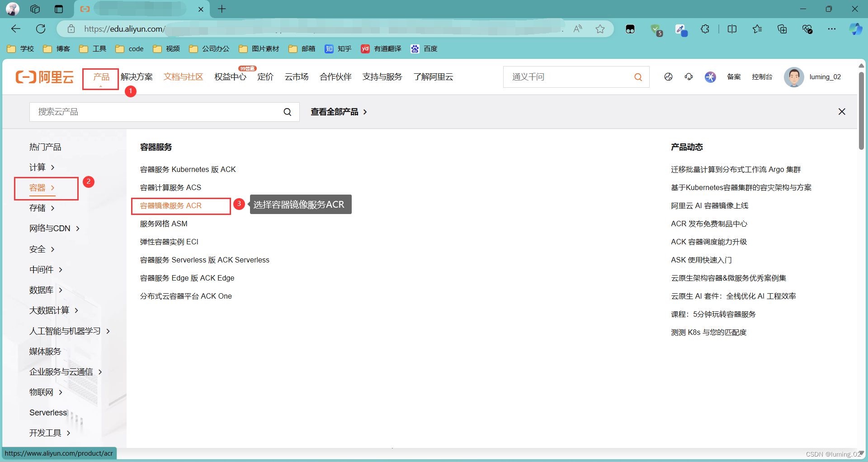Open 产品 menu in top navigation
This screenshot has height=462, width=868.
click(101, 77)
